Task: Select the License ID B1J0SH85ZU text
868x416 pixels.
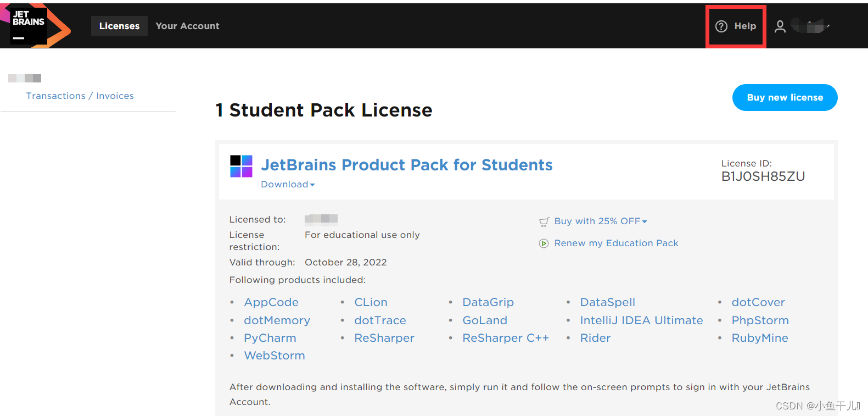Action: pyautogui.click(x=763, y=176)
